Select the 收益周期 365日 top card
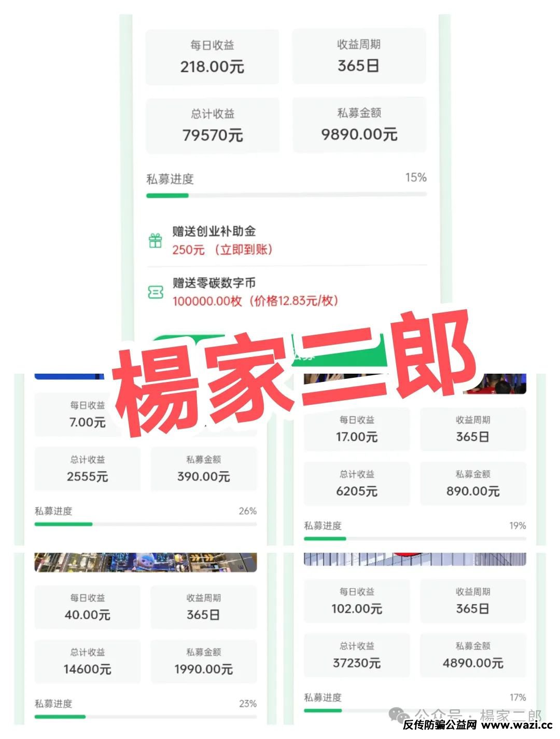This screenshot has width=560, height=739. 359,57
